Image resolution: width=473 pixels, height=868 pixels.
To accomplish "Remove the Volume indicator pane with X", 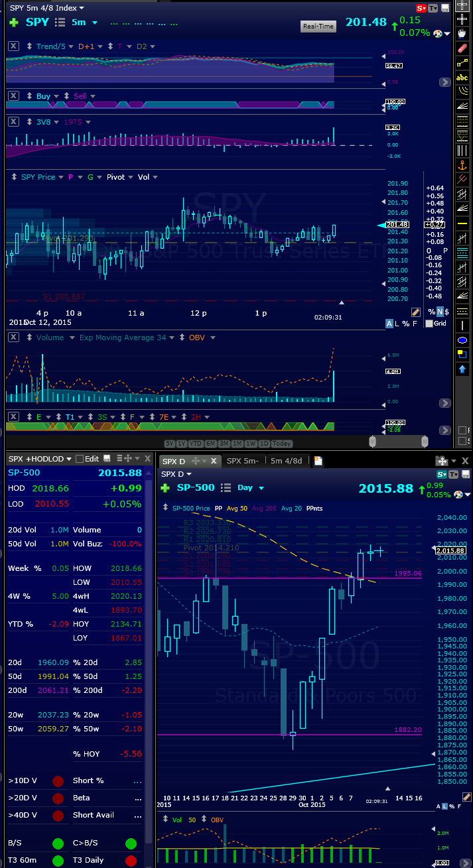I will coord(13,338).
